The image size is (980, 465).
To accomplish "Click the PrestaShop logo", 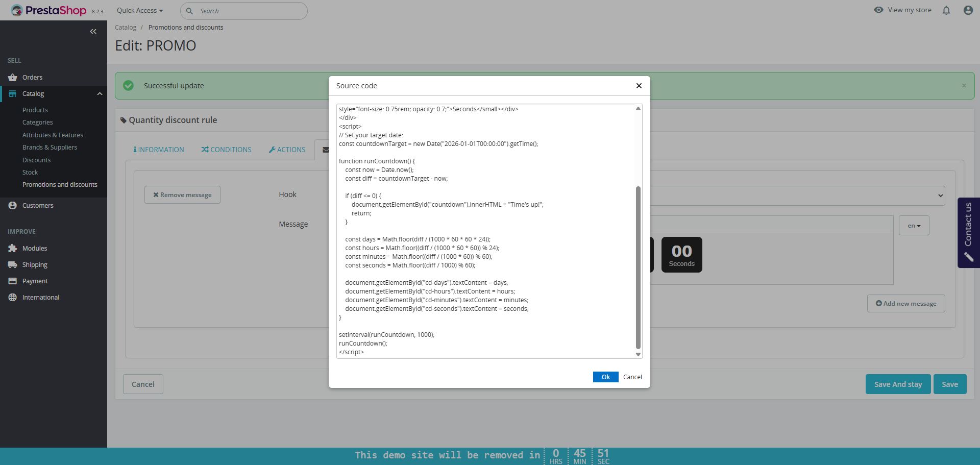I will point(48,10).
